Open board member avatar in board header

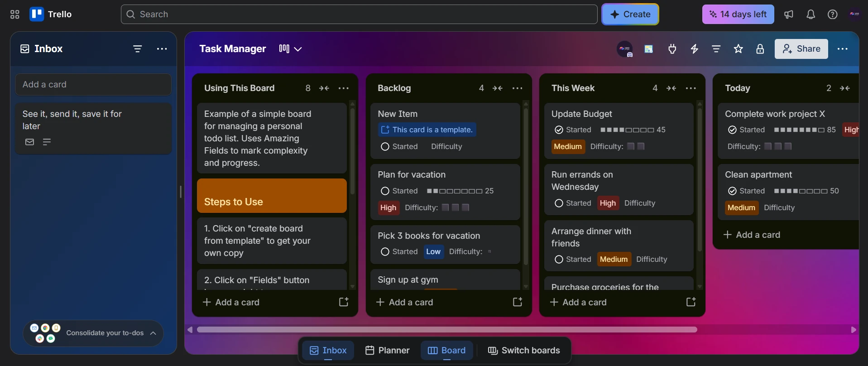(625, 49)
